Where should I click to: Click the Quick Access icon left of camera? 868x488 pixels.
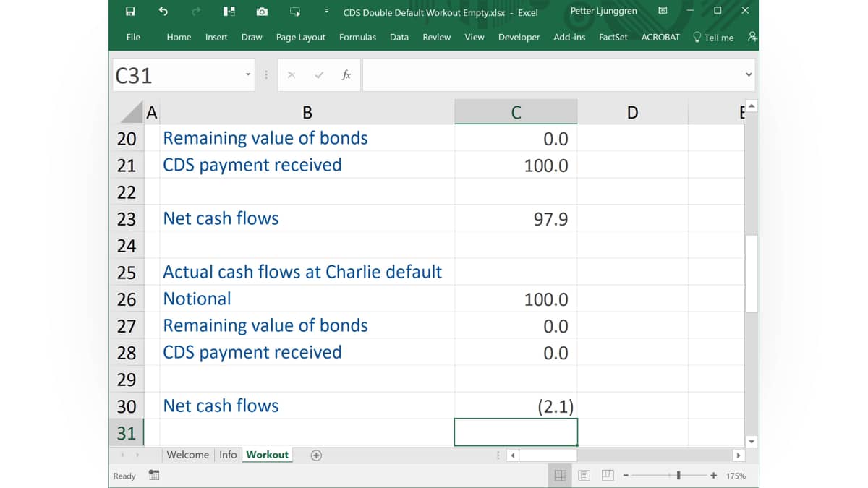[229, 12]
